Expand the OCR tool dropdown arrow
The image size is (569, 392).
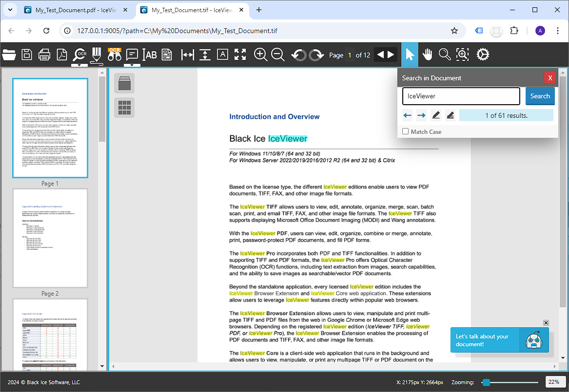[x=79, y=66]
